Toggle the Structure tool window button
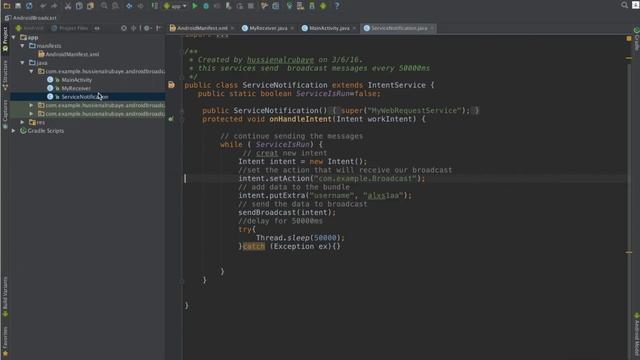Screen dimensions: 640x360 click(x=5, y=76)
